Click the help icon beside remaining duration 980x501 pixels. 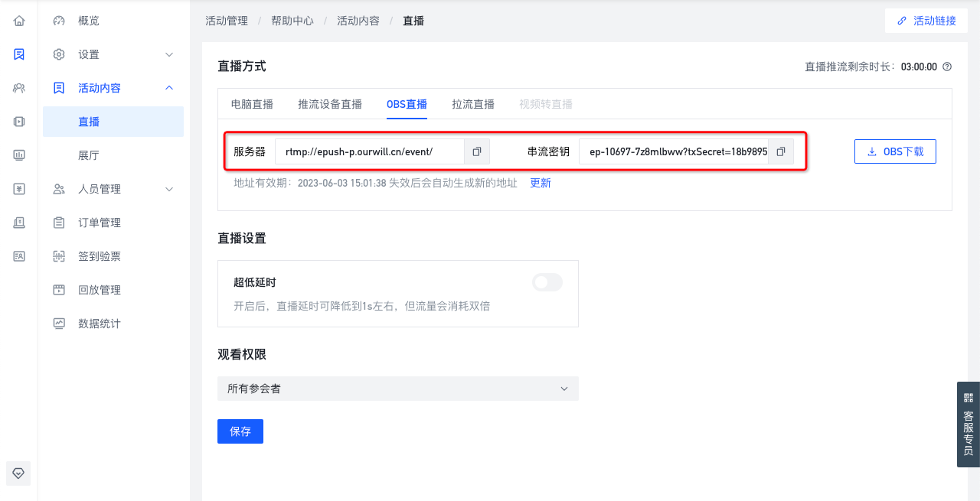click(947, 67)
